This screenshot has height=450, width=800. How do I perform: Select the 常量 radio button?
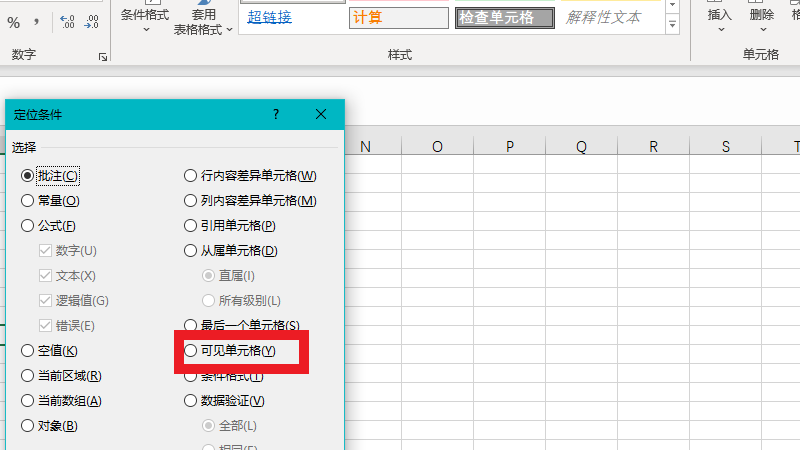coord(28,201)
